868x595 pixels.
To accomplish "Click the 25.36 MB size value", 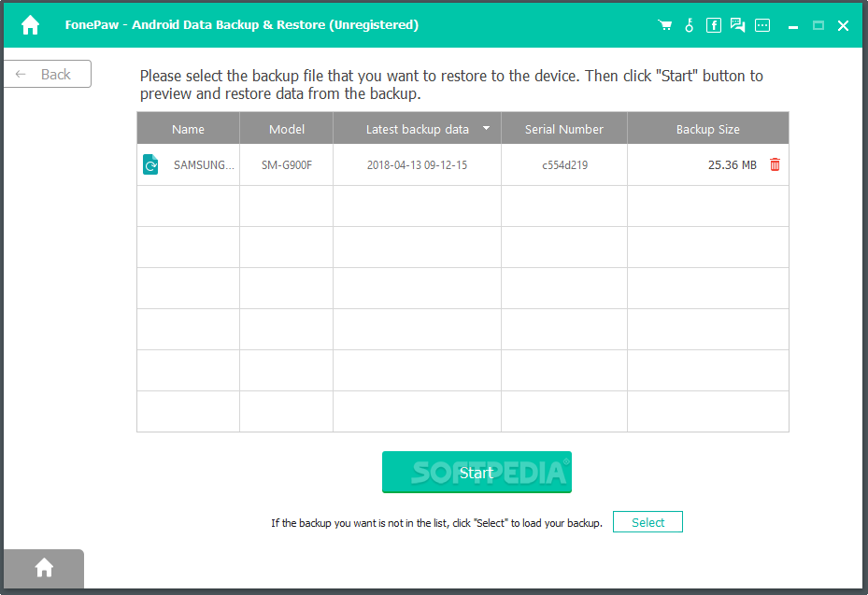I will pos(732,165).
